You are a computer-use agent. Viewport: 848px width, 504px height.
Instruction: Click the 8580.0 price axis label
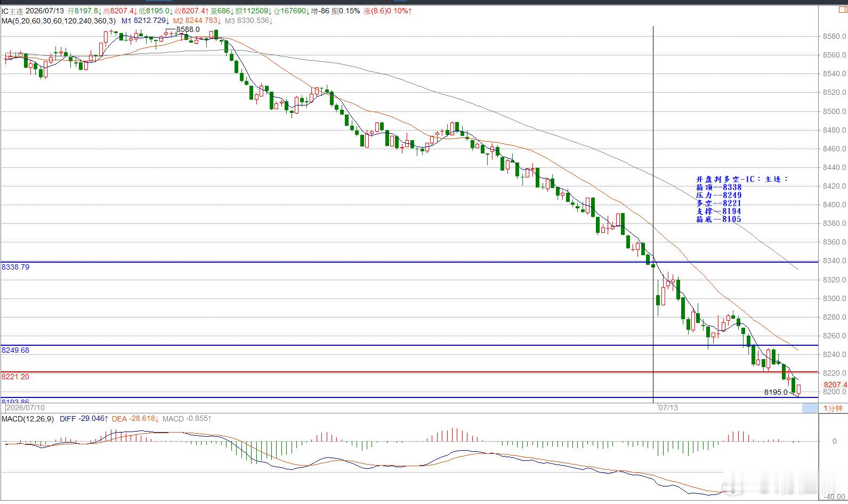[x=835, y=36]
